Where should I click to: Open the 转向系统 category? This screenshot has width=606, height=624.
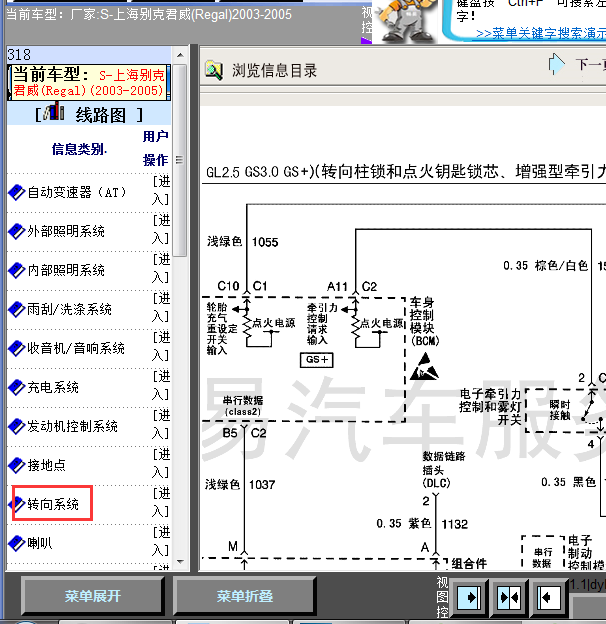[x=53, y=505]
